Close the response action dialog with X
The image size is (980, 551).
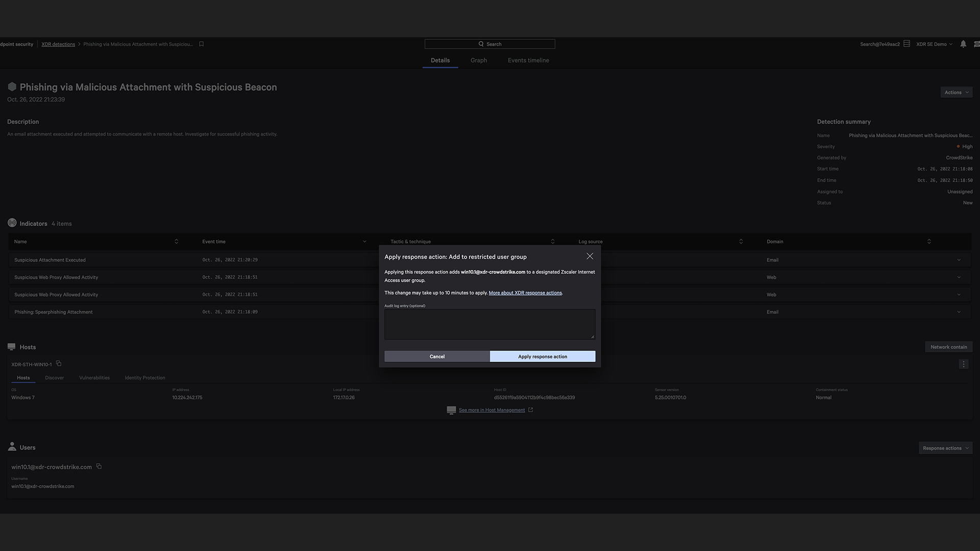pos(590,256)
